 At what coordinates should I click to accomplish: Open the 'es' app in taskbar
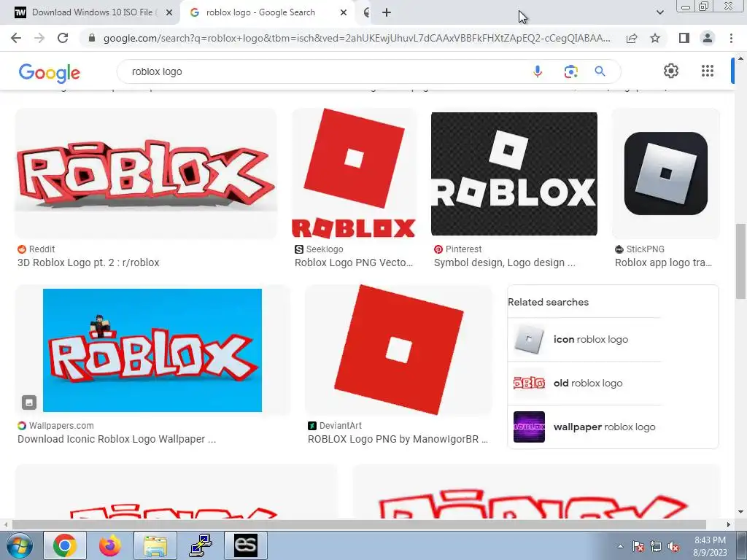coord(246,545)
